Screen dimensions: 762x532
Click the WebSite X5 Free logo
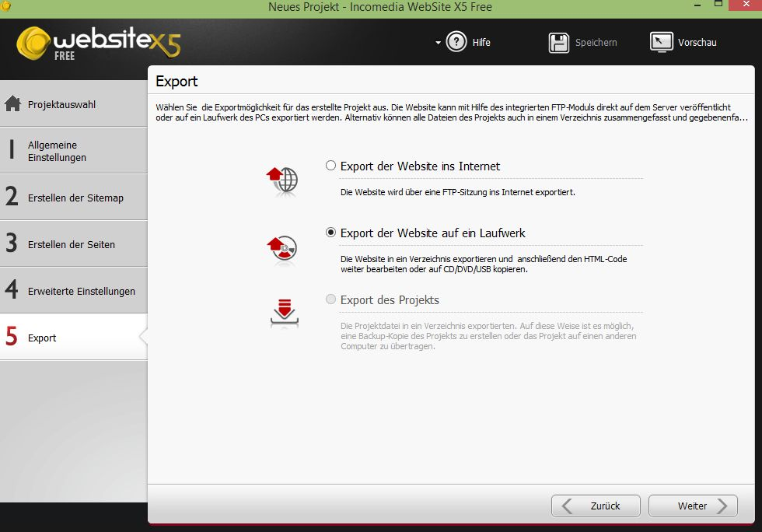[99, 43]
